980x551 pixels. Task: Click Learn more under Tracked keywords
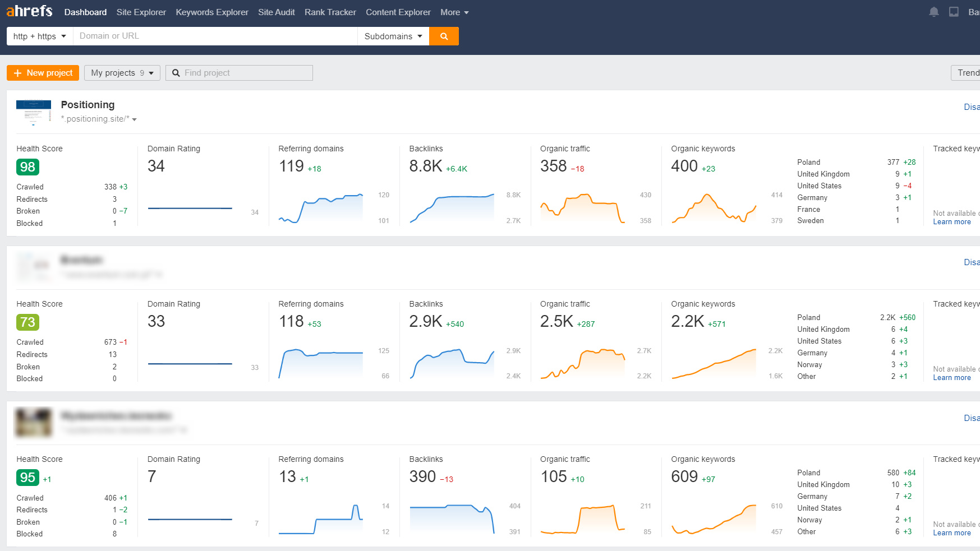coord(951,221)
